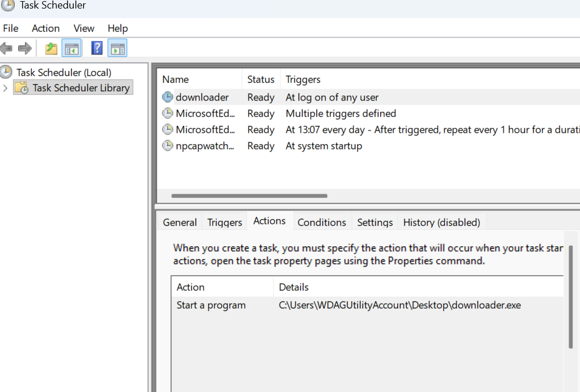Click the downloader task clock icon
This screenshot has width=580, height=392.
[167, 97]
